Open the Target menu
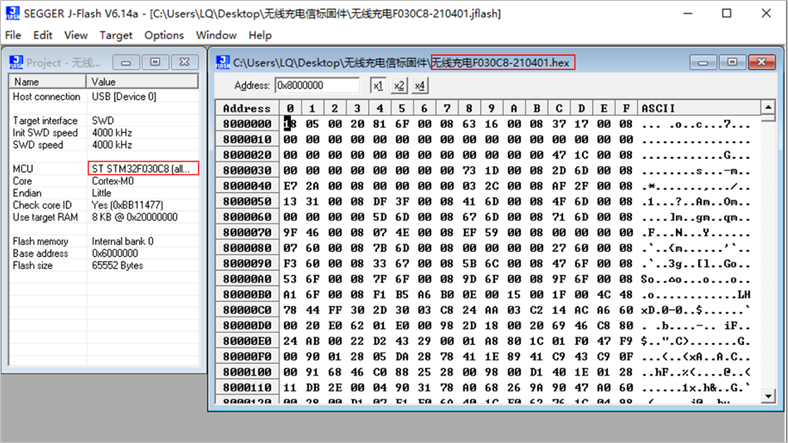The width and height of the screenshot is (788, 443). (x=116, y=35)
